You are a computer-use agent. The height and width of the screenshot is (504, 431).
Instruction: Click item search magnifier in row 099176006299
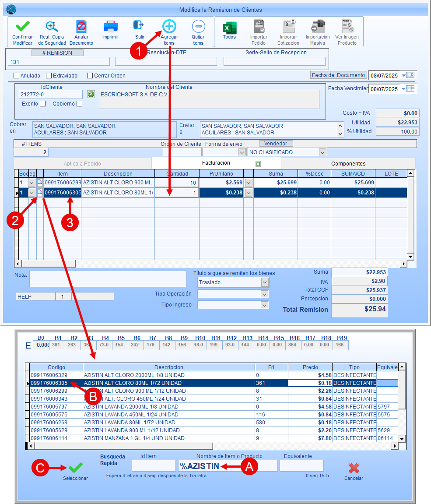click(x=40, y=183)
